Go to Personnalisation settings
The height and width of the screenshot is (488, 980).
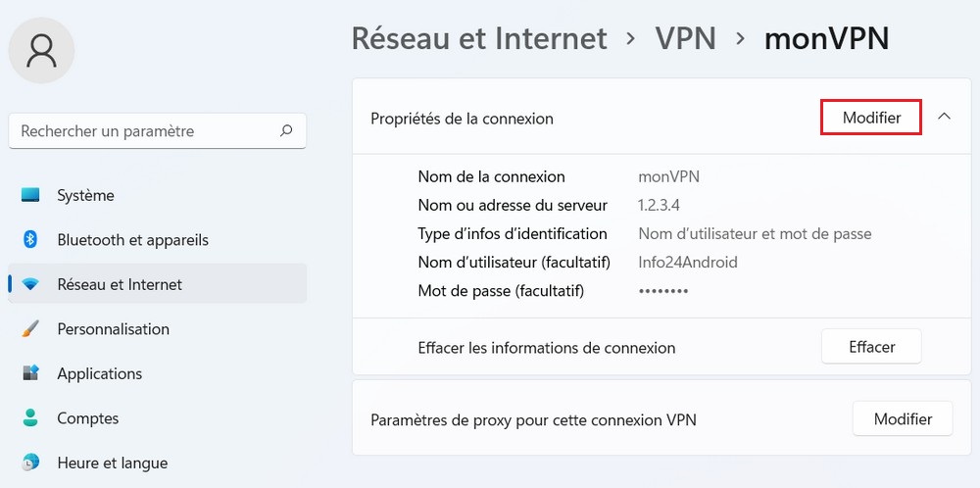coord(113,329)
